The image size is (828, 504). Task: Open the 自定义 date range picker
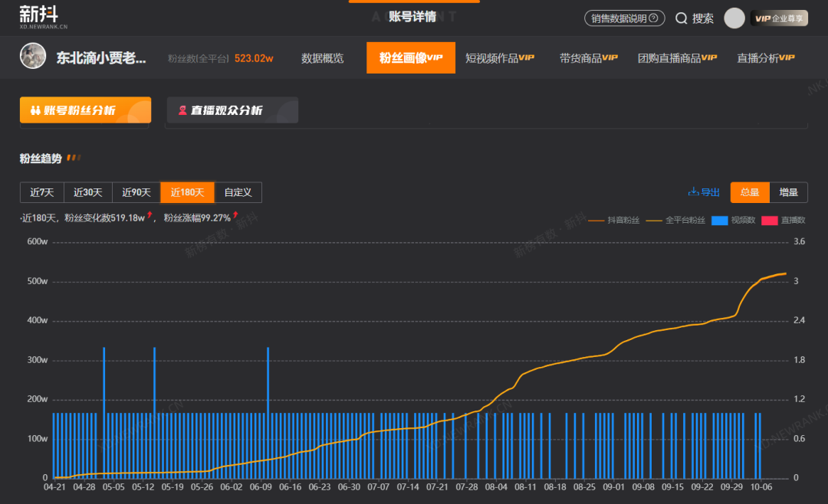[238, 192]
